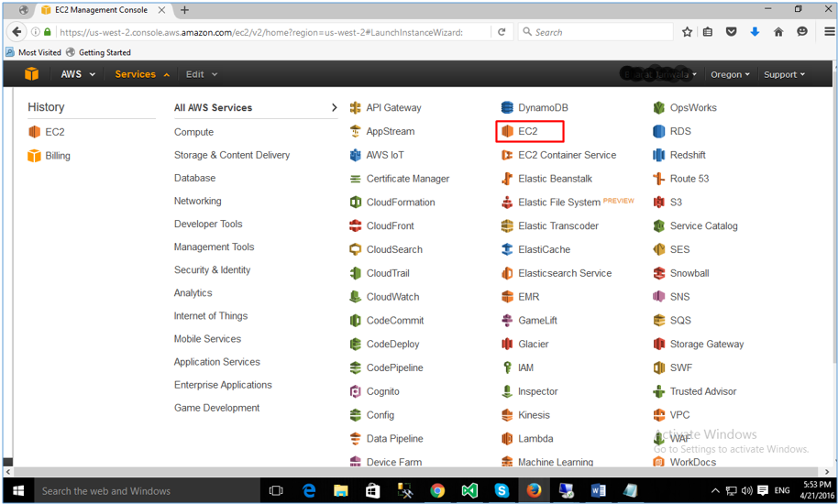Viewport: 838px width, 504px height.
Task: Open a new browser tab
Action: pos(184,9)
